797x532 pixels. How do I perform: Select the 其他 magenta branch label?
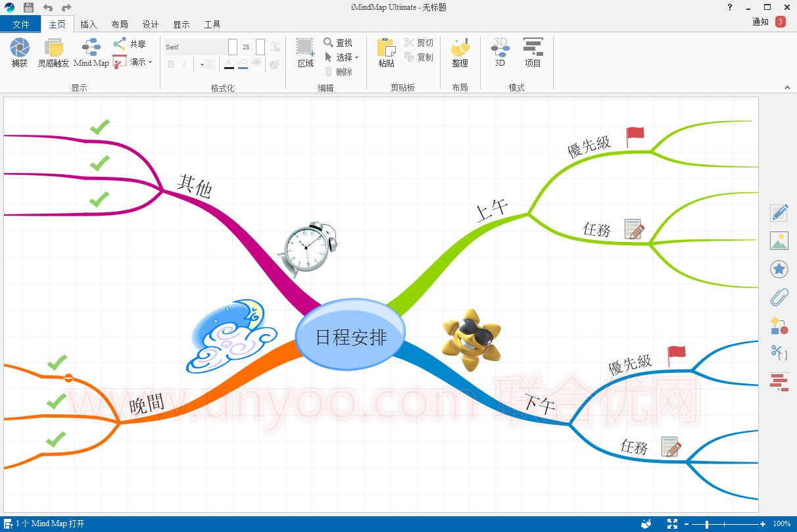point(195,186)
